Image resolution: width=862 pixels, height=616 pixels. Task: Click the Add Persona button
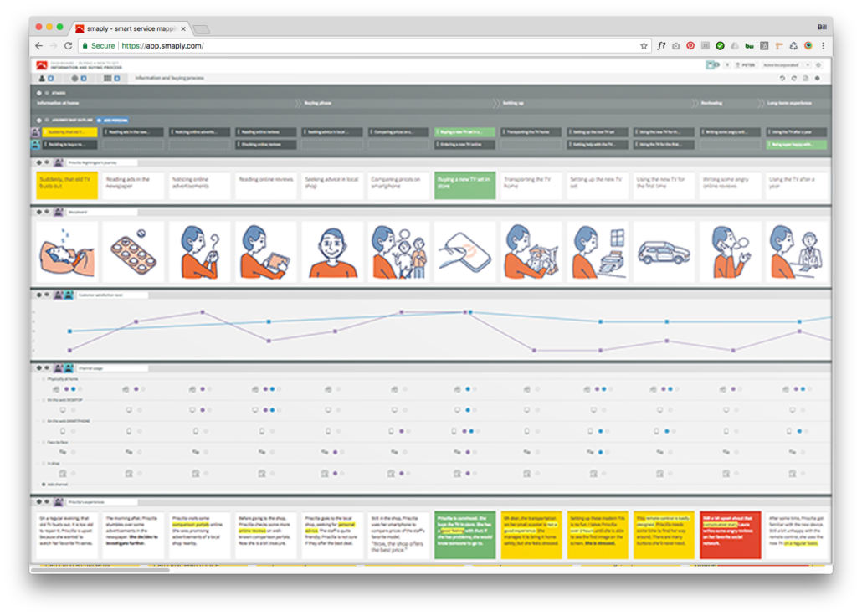[113, 120]
